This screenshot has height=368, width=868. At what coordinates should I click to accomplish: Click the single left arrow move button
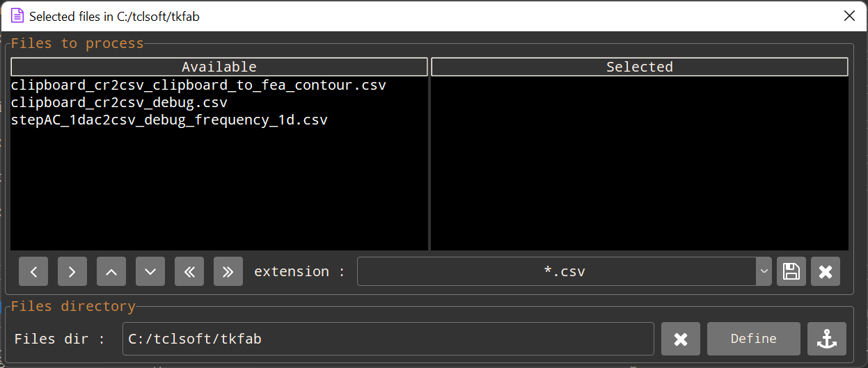pyautogui.click(x=33, y=271)
